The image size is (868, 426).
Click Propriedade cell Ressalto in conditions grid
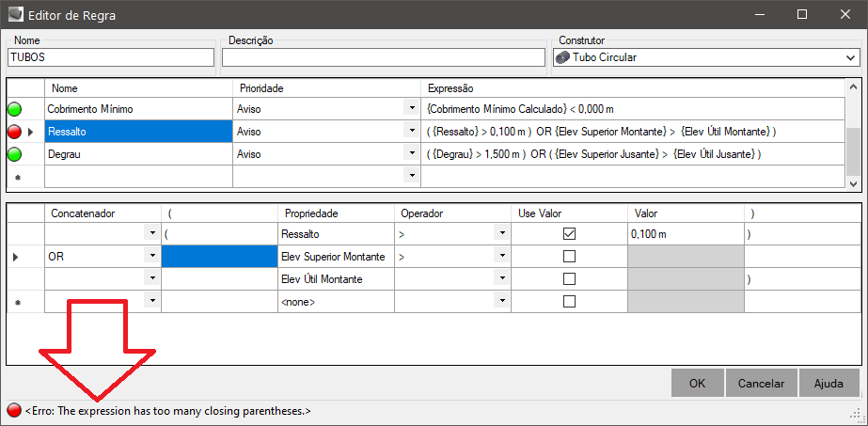point(336,234)
